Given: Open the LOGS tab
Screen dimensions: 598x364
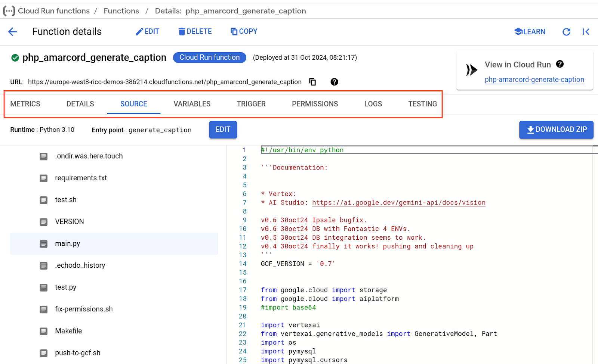Looking at the screenshot, I should click(x=373, y=104).
